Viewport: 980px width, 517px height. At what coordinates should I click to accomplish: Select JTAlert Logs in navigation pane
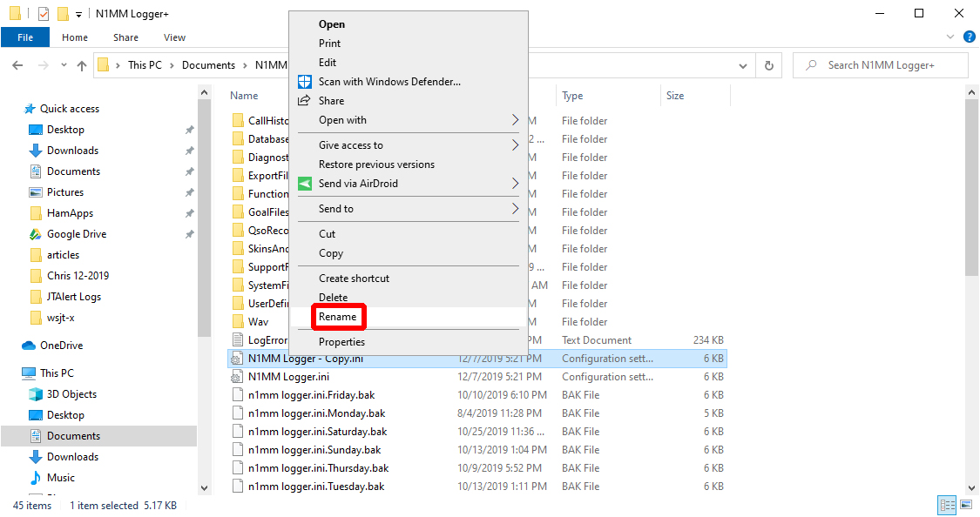click(74, 297)
